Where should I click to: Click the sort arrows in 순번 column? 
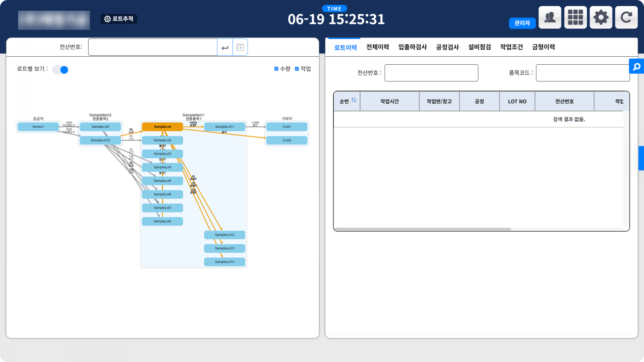click(x=354, y=100)
